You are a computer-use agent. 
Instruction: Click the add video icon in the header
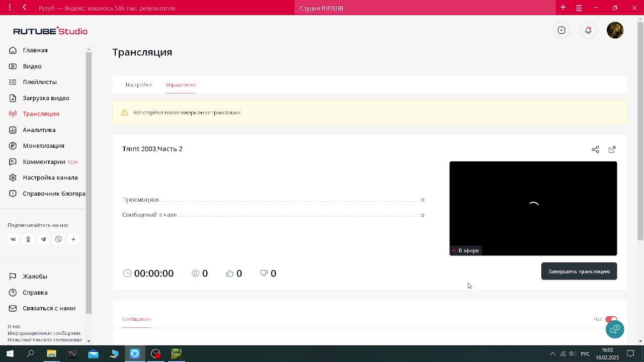[x=561, y=30]
